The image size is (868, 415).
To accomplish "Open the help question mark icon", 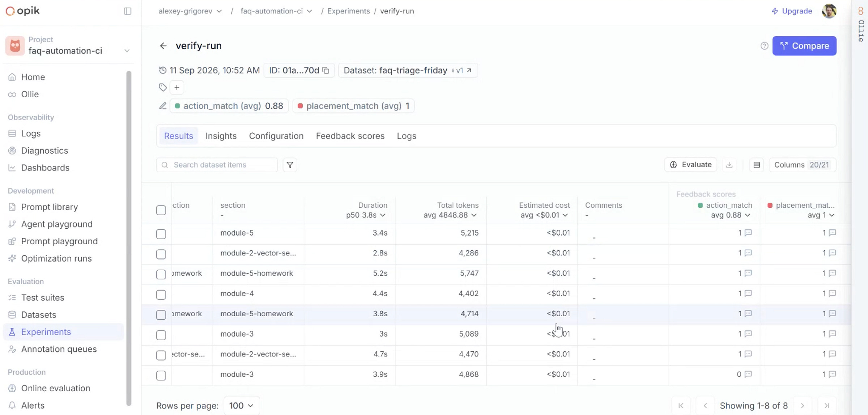I will pyautogui.click(x=764, y=46).
